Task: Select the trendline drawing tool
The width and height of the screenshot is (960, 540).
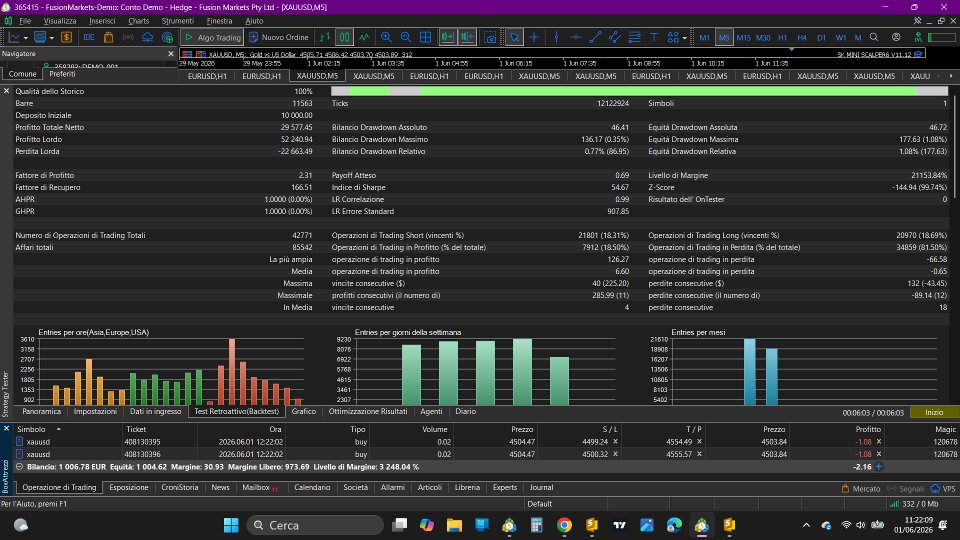Action: point(595,37)
